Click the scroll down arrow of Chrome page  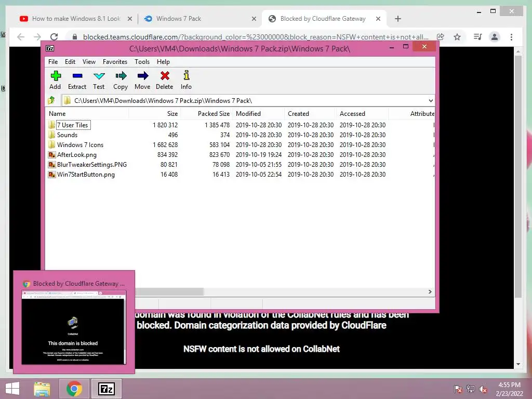pos(518,364)
